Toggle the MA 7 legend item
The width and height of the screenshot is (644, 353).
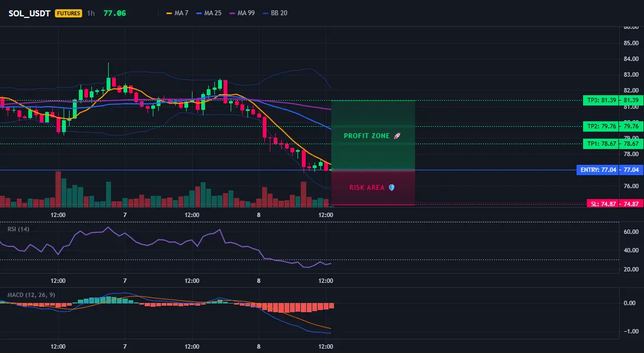(177, 13)
